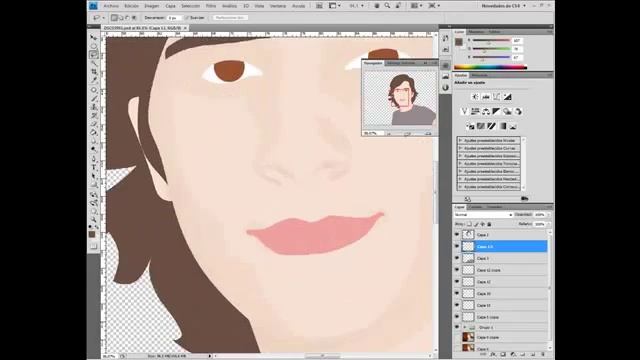Open the Opacidad percentage dropdown
The width and height of the screenshot is (640, 360).
(548, 215)
